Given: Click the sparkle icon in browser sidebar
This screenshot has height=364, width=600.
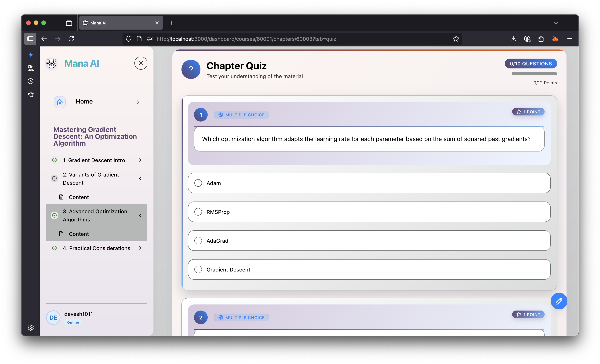Looking at the screenshot, I should pos(31,55).
